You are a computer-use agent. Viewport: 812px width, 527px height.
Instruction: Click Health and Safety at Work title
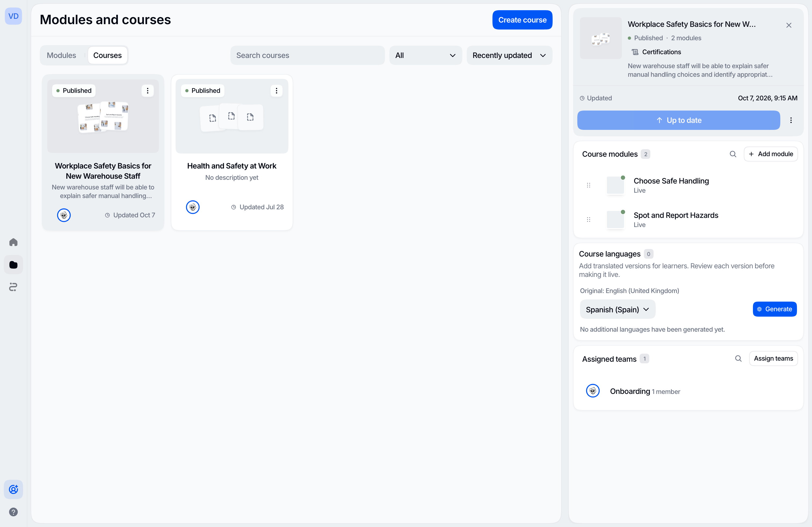(x=232, y=166)
